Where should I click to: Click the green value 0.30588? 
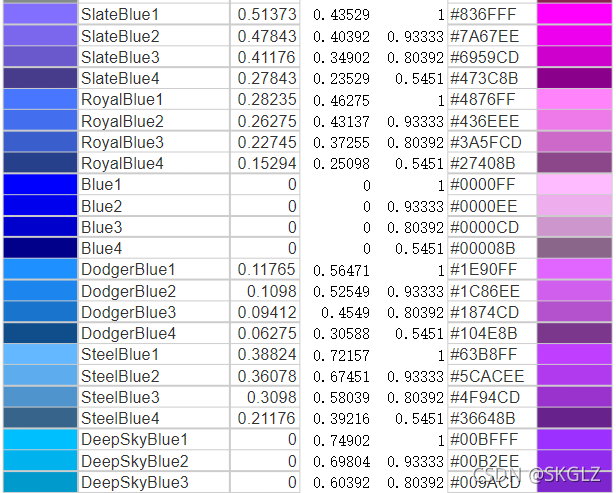tap(341, 334)
